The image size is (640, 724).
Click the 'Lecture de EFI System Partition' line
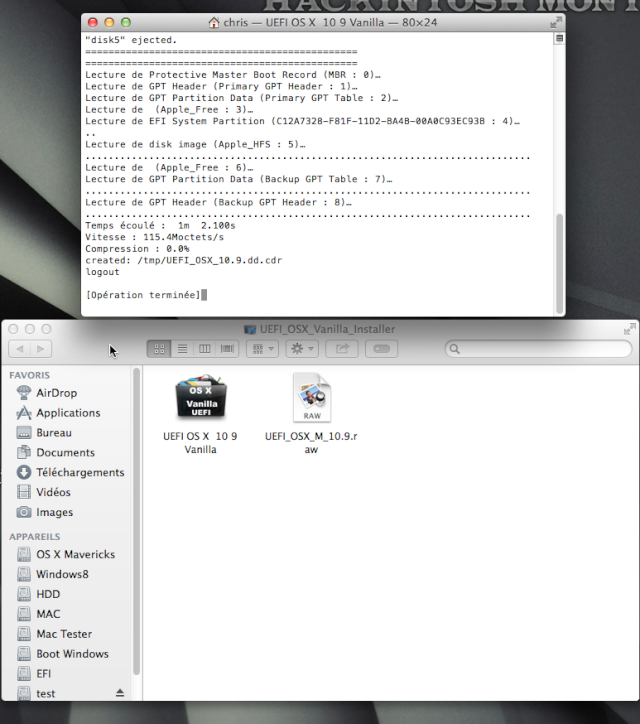coord(302,121)
